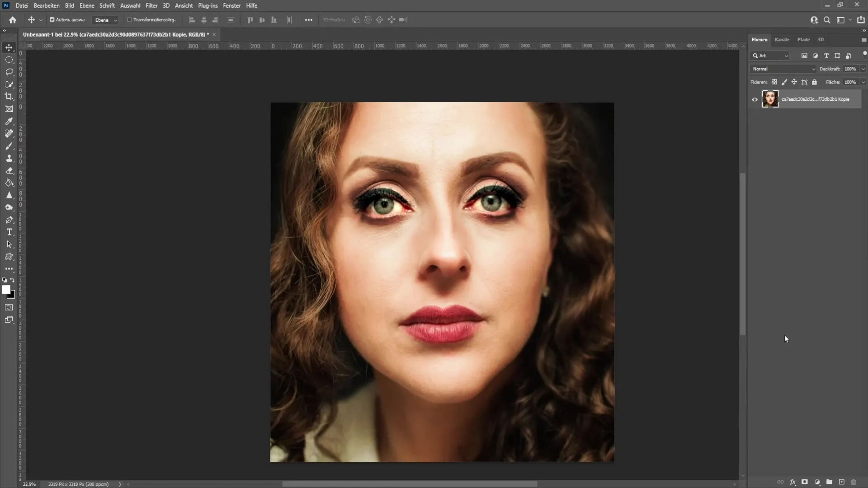Switch to the Pfade tab

tap(804, 39)
